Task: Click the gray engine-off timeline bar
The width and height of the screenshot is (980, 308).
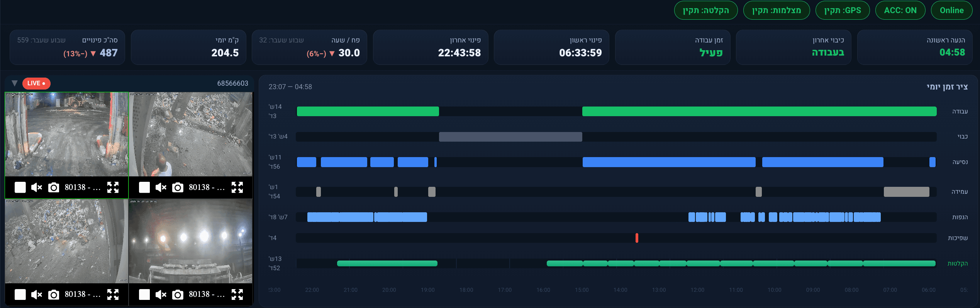Action: coord(510,137)
